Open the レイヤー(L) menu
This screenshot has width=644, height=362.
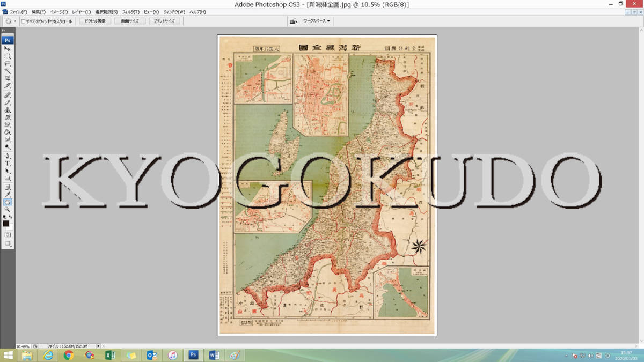click(x=81, y=12)
